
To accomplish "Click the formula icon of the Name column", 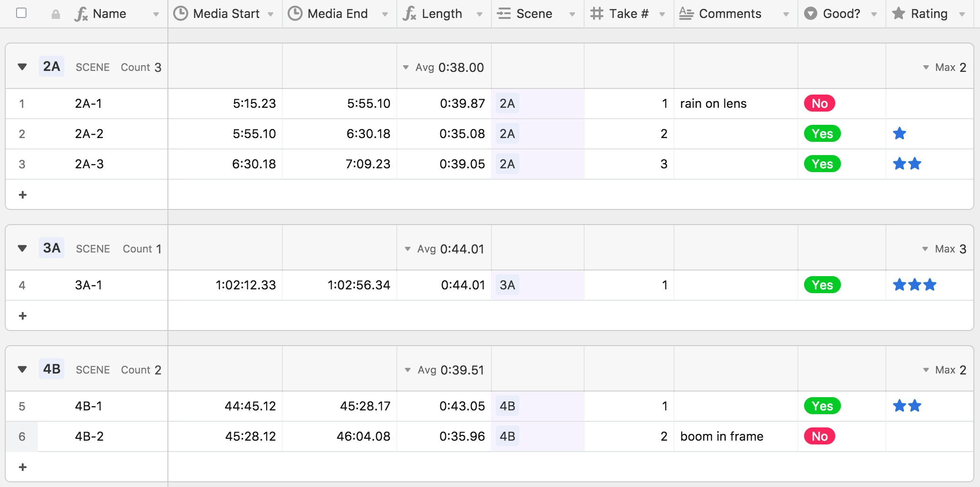I will tap(81, 14).
